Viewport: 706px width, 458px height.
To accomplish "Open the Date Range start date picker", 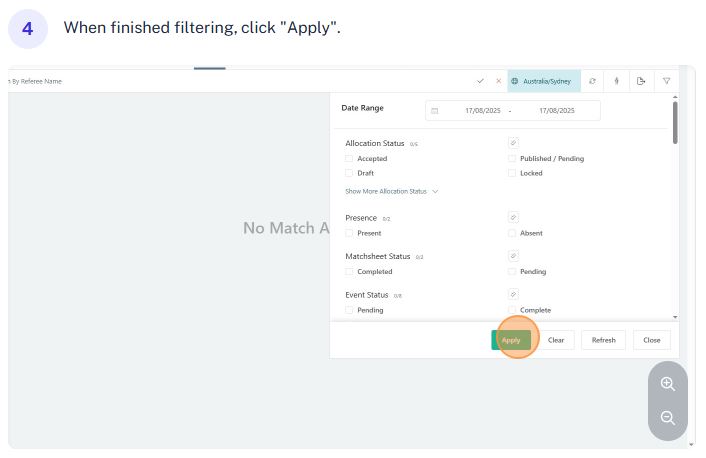I will pos(482,111).
